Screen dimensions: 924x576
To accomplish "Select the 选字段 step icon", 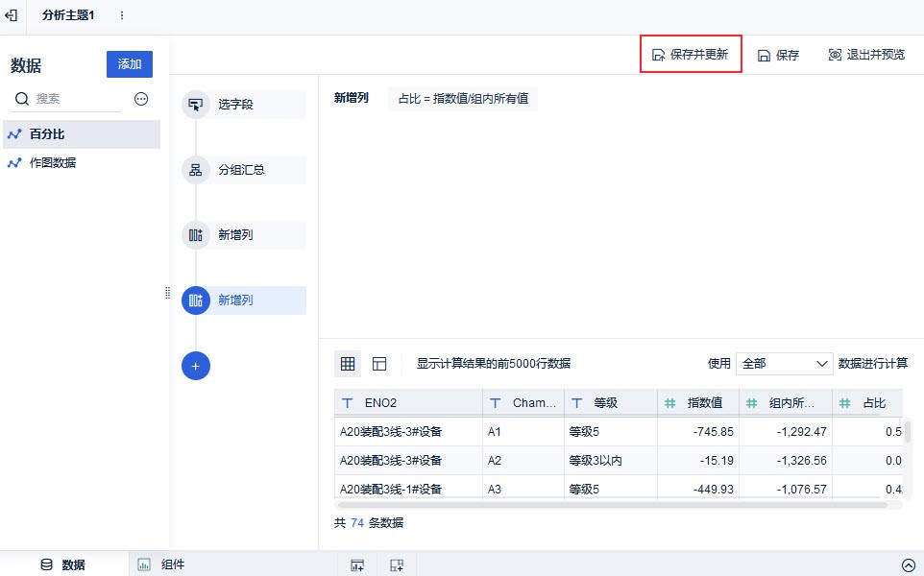I will coord(195,105).
